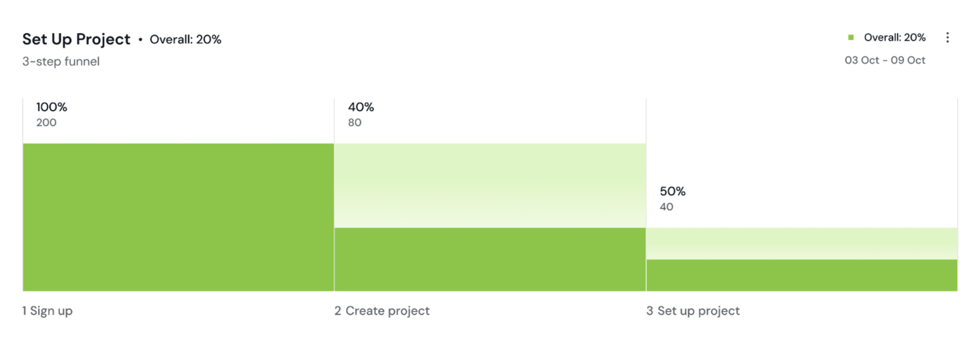
Task: Click the 100% conversion value
Action: click(x=52, y=107)
